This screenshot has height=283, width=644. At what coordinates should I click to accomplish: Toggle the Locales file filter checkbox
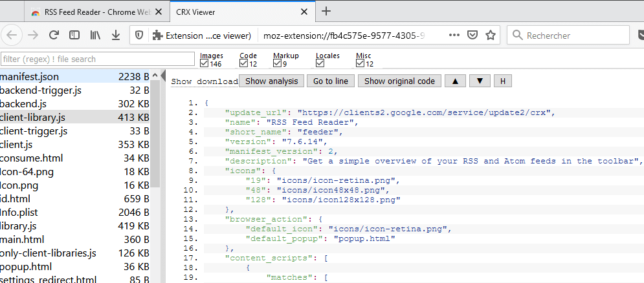320,63
